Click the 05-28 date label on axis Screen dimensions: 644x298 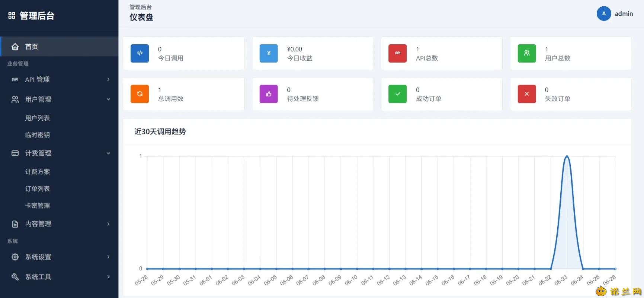tap(142, 280)
